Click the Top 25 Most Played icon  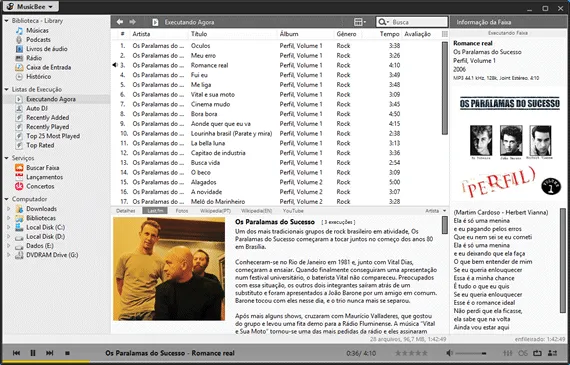click(19, 136)
